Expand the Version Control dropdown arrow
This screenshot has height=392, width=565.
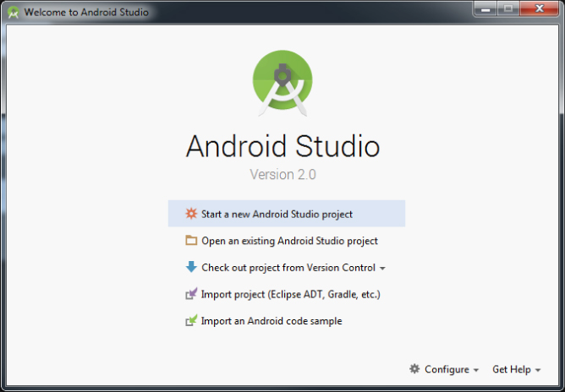pos(382,269)
